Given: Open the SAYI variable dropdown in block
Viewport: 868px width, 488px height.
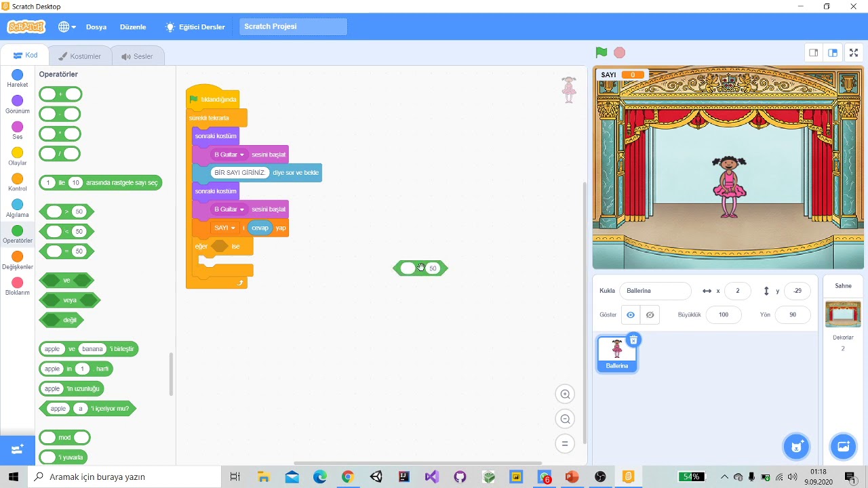Looking at the screenshot, I should [224, 228].
